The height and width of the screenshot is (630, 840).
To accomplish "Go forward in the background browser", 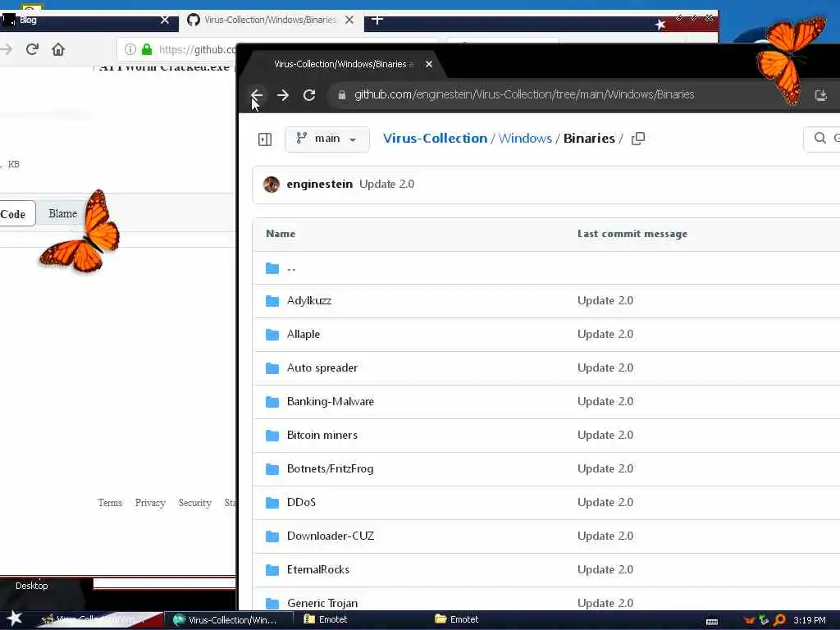I will point(6,49).
